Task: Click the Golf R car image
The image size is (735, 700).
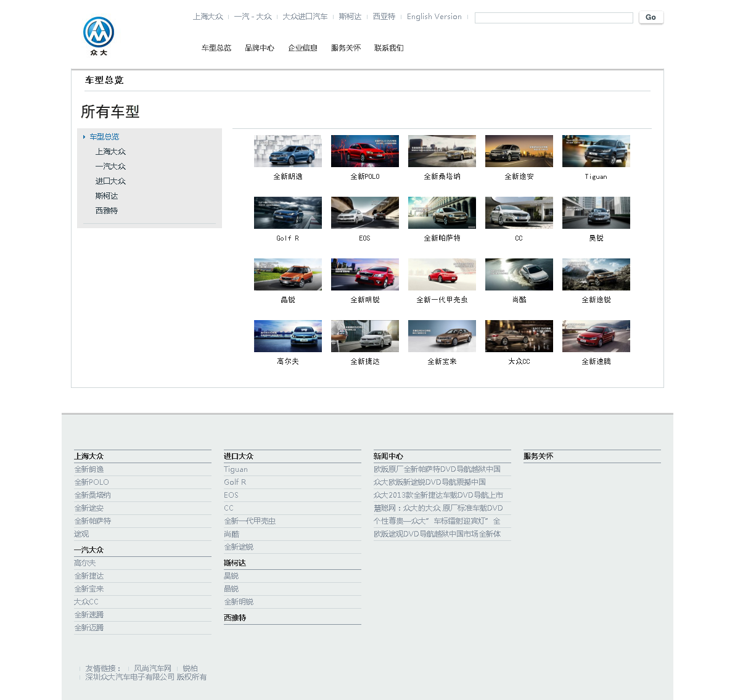Action: click(x=287, y=213)
